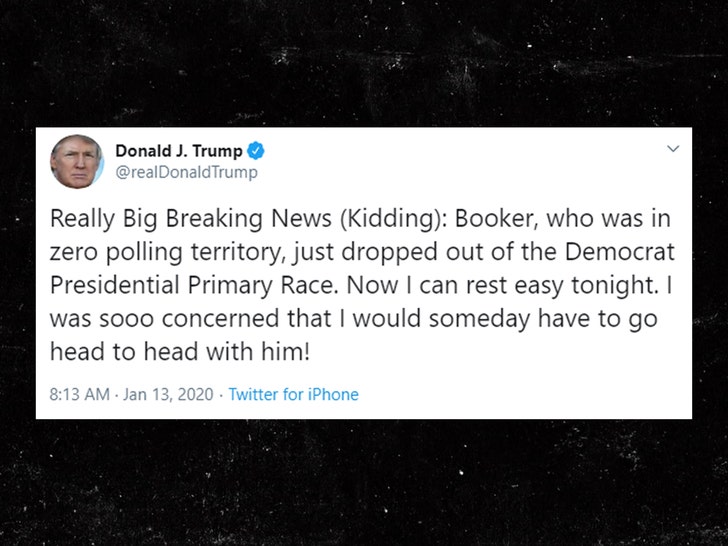Click the word Democrat in the tweet

pyautogui.click(x=620, y=252)
